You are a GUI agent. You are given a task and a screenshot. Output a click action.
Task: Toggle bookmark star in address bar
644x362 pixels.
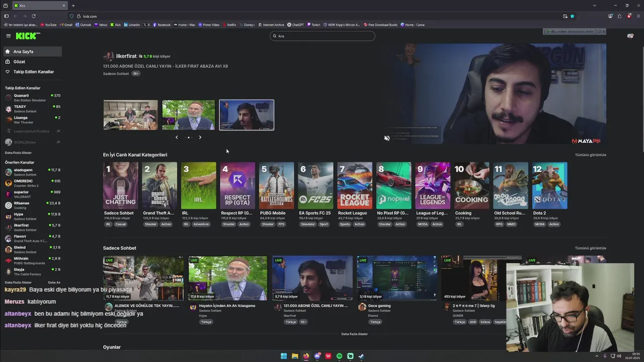coord(572,16)
